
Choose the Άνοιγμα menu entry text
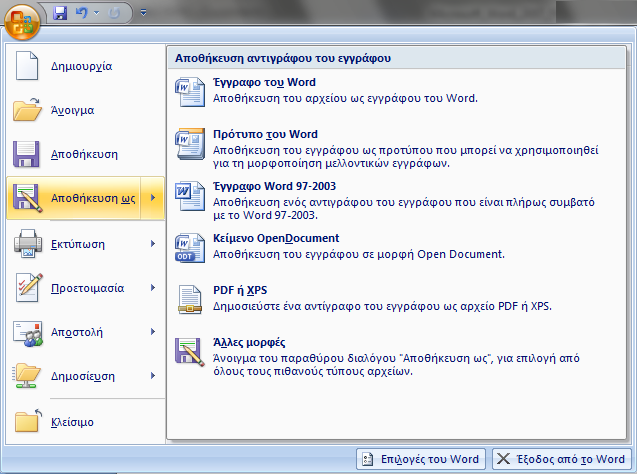pyautogui.click(x=73, y=110)
